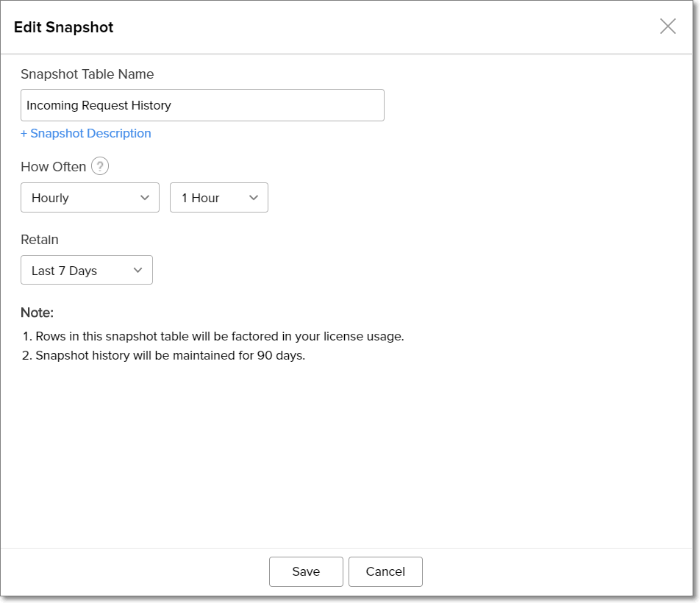Viewport: 700px width, 603px height.
Task: Add a snapshot description via the link
Action: point(86,133)
